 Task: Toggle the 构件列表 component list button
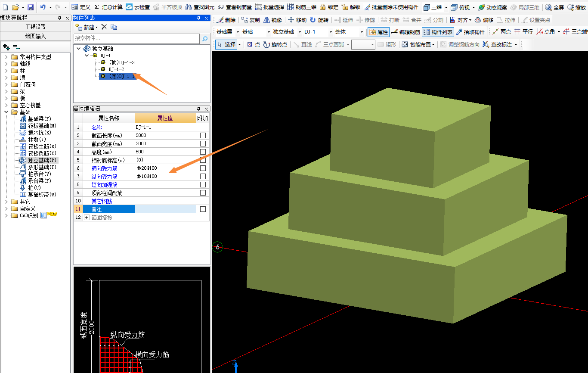click(438, 32)
